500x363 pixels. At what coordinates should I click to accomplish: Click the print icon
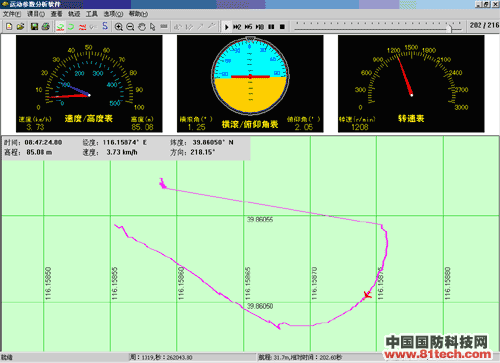46,27
